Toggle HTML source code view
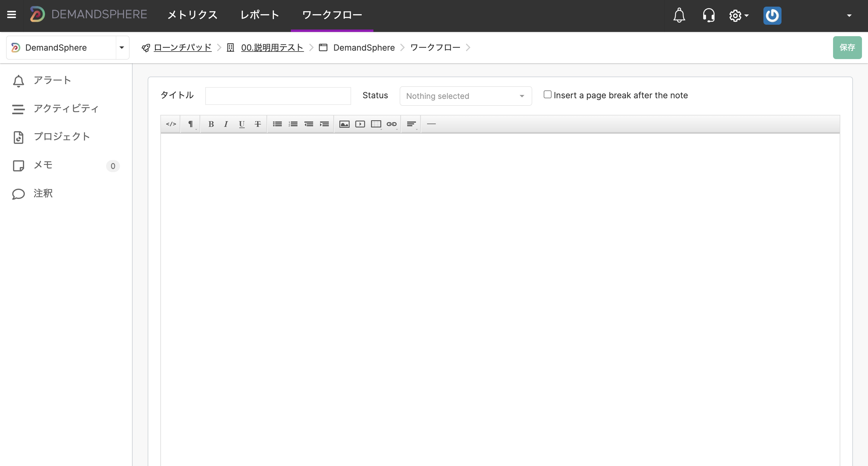This screenshot has width=868, height=466. coord(171,124)
